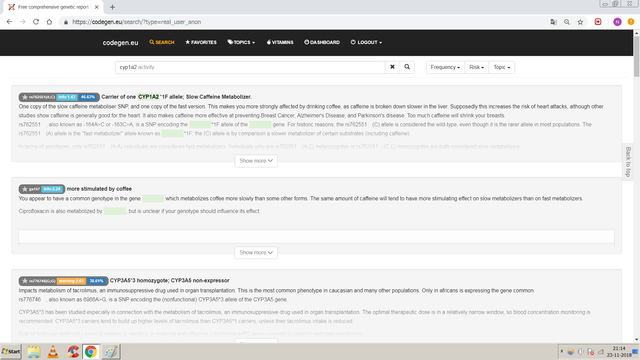Expand hidden system tray icons arrow

562,351
